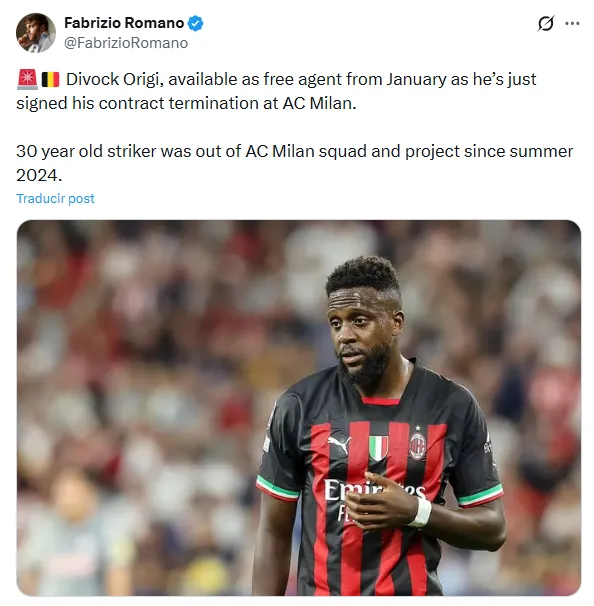This screenshot has height=606, width=594.
Task: Click the 2024 text ending the post
Action: tap(39, 175)
